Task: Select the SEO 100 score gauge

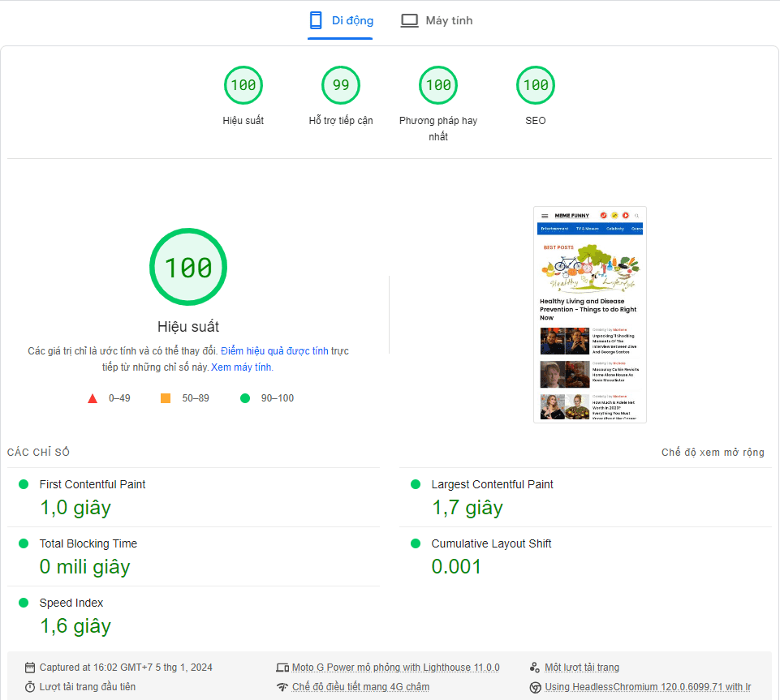Action: point(536,85)
